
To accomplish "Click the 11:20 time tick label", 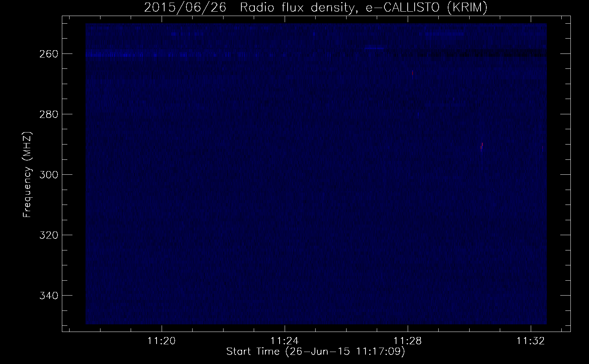I will click(161, 341).
